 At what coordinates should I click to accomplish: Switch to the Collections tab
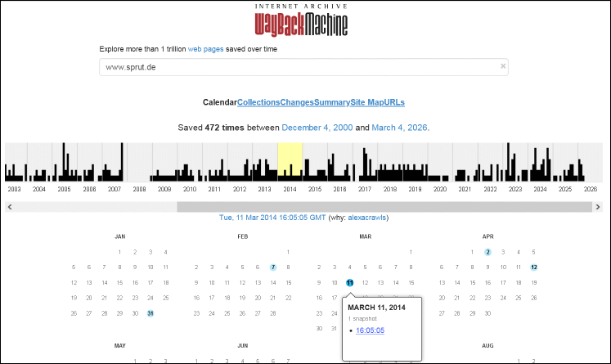click(x=258, y=102)
